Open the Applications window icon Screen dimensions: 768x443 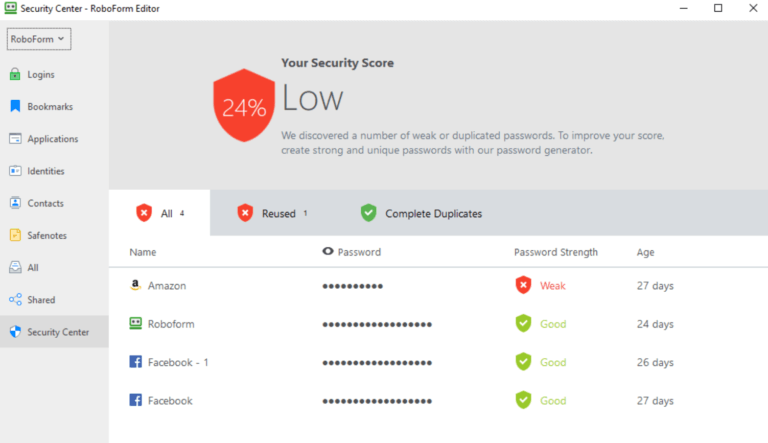pos(15,139)
